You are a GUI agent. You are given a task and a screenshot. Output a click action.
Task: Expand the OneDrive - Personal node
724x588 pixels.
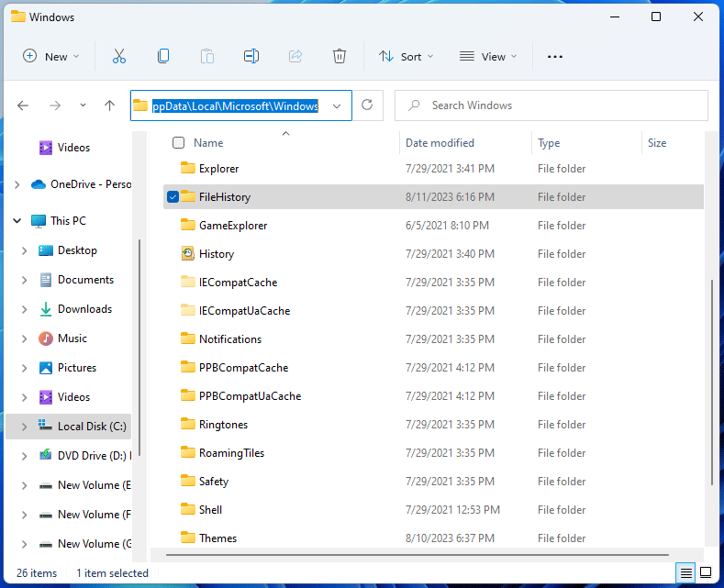[x=17, y=184]
